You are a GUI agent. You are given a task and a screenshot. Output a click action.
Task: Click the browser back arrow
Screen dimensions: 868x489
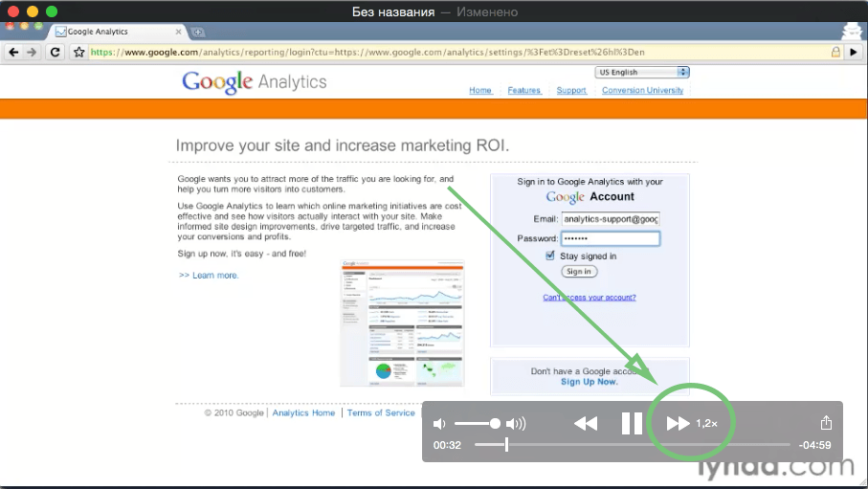coord(13,52)
